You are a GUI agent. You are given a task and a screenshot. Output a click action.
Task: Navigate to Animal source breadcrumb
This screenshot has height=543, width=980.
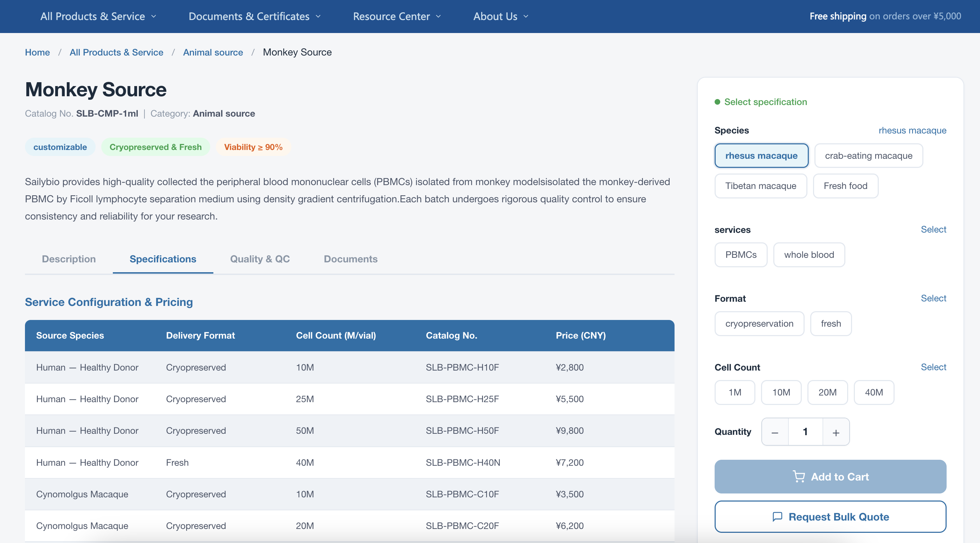tap(213, 52)
